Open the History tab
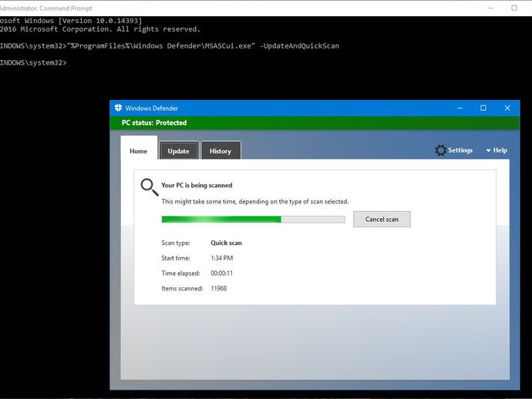Screen dimensions: 532x399 pos(221,150)
